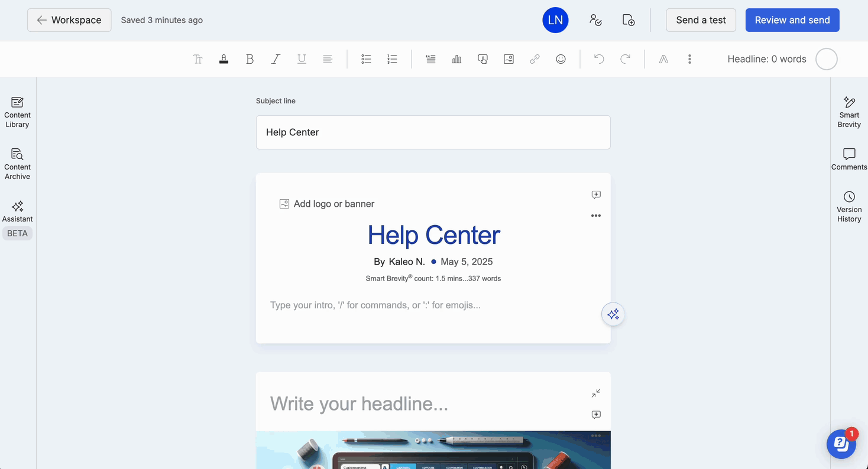This screenshot has height=469, width=868.
Task: Insert a chart or poll
Action: [456, 59]
